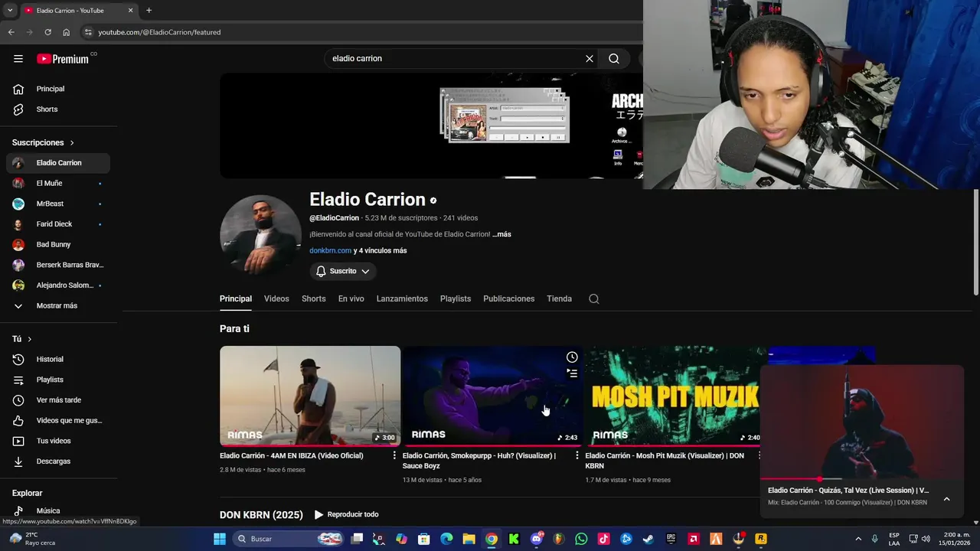Image resolution: width=980 pixels, height=551 pixels.
Task: Click the miniplayer video Quizás, Tal Vez
Action: click(862, 422)
